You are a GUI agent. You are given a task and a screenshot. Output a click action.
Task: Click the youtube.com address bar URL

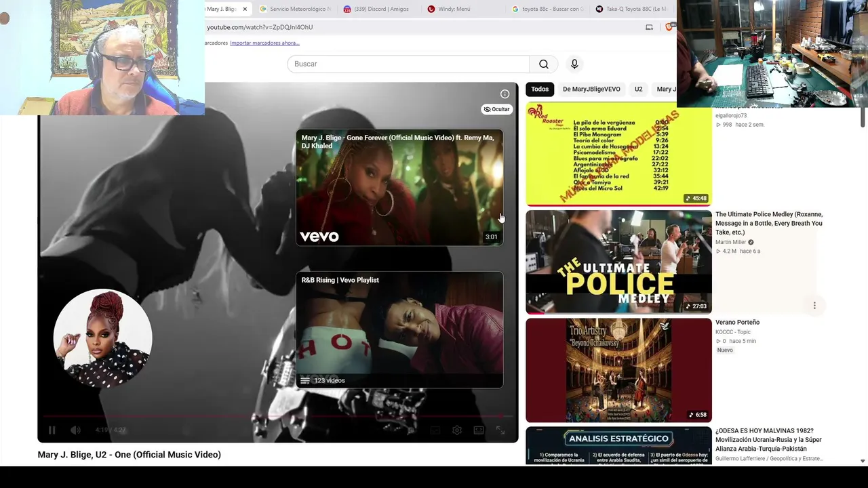pos(260,27)
